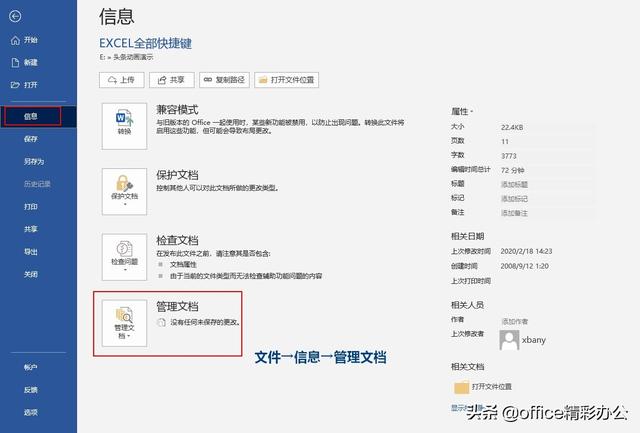Select 新建 in the sidebar
640x433 pixels.
tap(31, 62)
